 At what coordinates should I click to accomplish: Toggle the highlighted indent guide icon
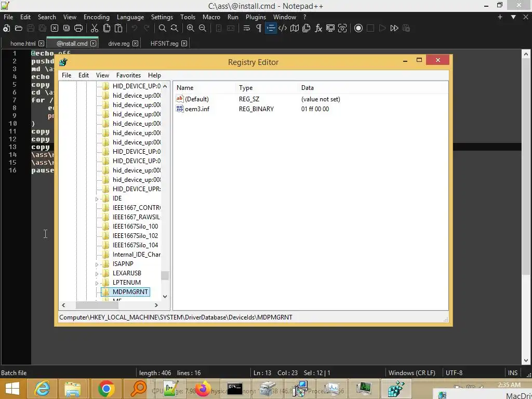[x=271, y=28]
